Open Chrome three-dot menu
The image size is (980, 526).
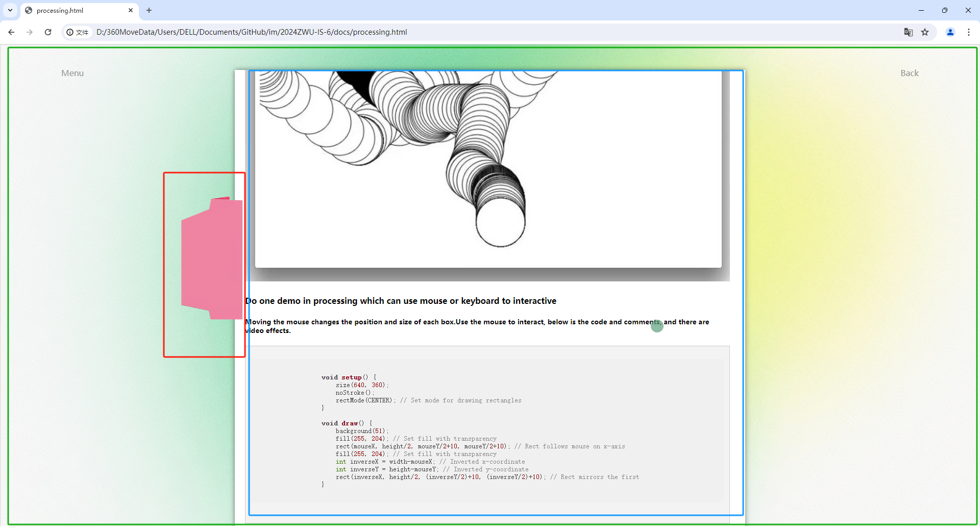coord(969,32)
